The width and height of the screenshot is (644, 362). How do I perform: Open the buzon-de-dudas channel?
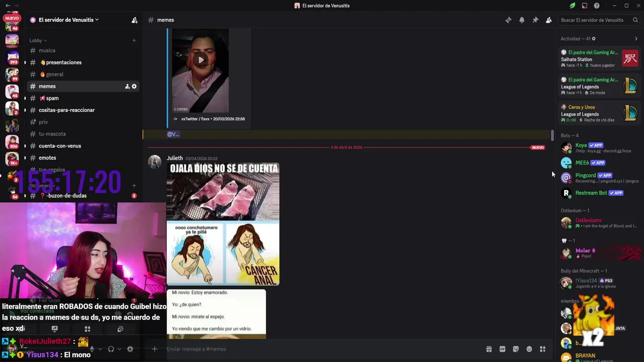pos(83,196)
